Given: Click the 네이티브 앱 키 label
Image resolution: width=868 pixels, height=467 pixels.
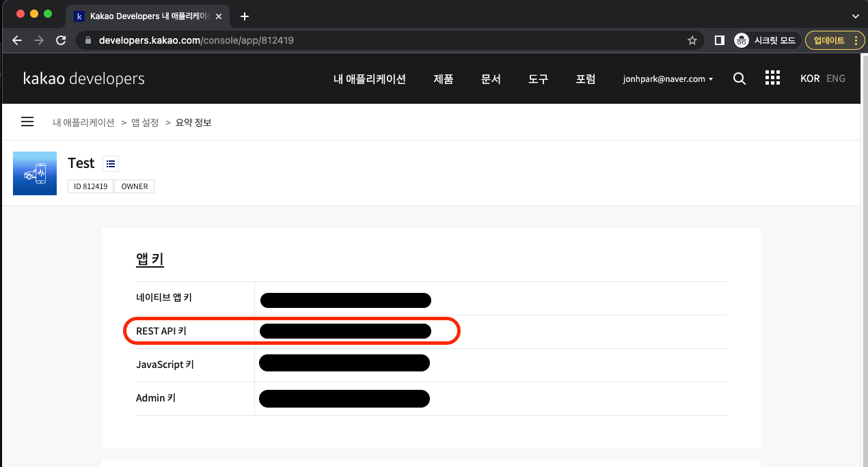Looking at the screenshot, I should point(164,298).
